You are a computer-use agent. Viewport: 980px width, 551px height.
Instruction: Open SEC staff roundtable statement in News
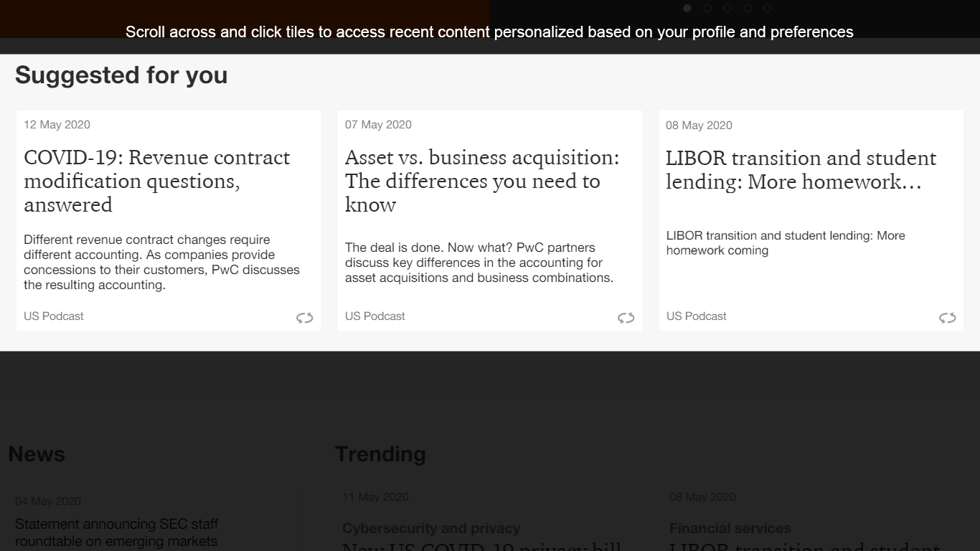(116, 532)
